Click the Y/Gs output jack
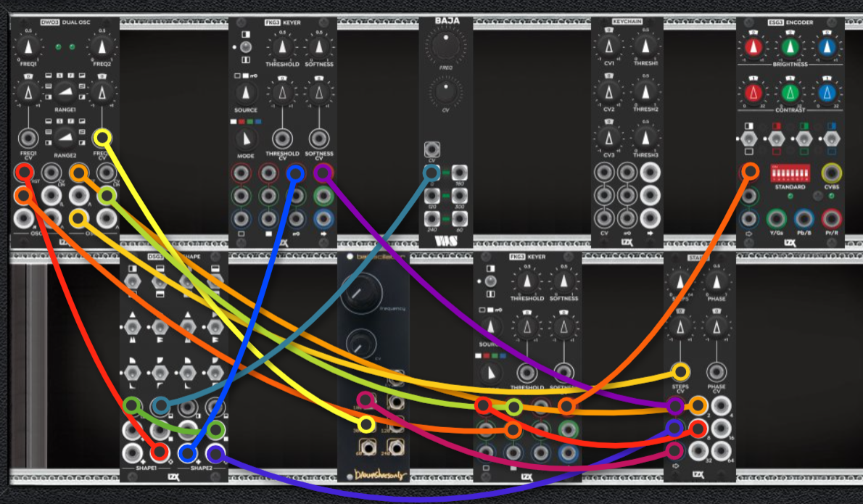The height and width of the screenshot is (504, 863). (776, 219)
